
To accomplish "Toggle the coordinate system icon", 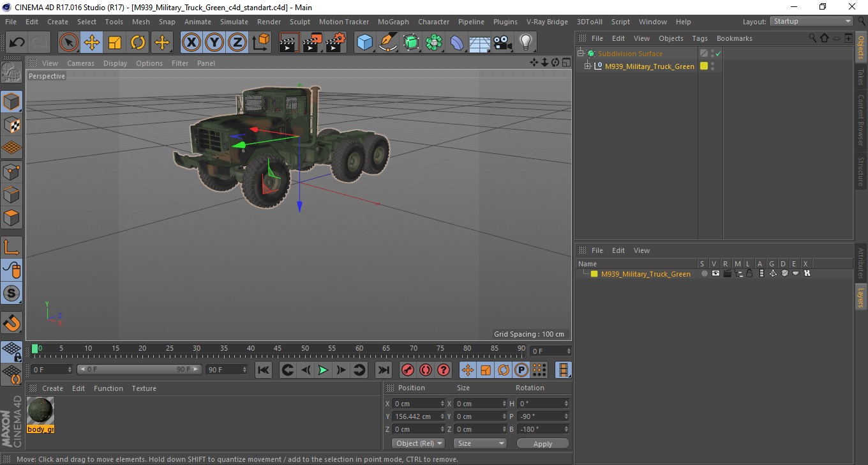I will point(260,43).
